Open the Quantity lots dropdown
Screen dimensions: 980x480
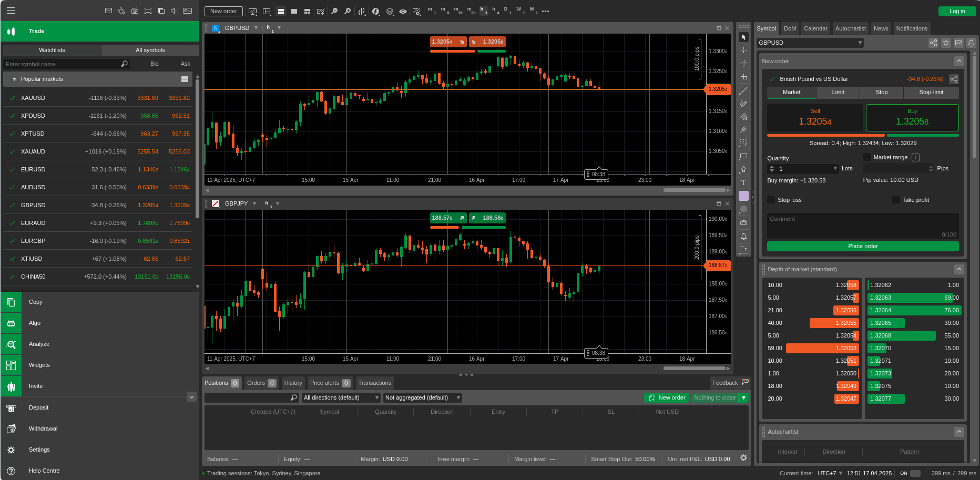point(835,169)
